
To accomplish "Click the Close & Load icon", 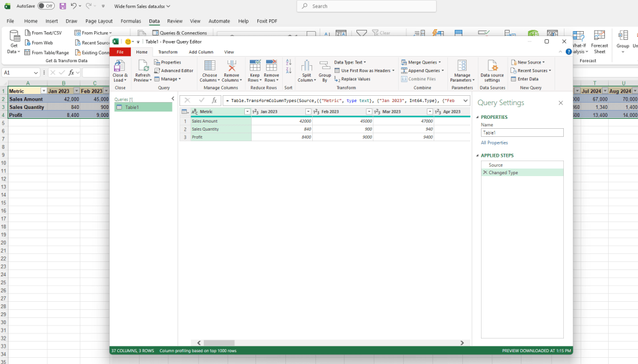I will pyautogui.click(x=120, y=66).
